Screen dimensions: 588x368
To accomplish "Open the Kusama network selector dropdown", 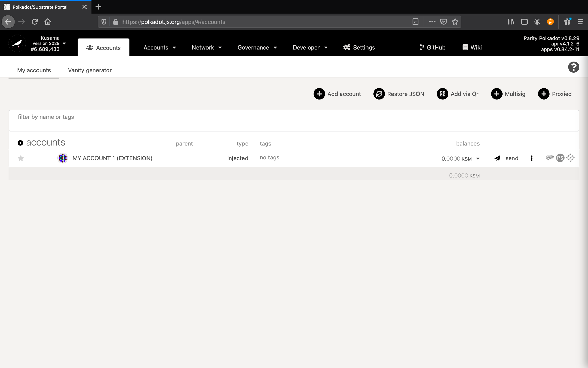I will 64,43.
